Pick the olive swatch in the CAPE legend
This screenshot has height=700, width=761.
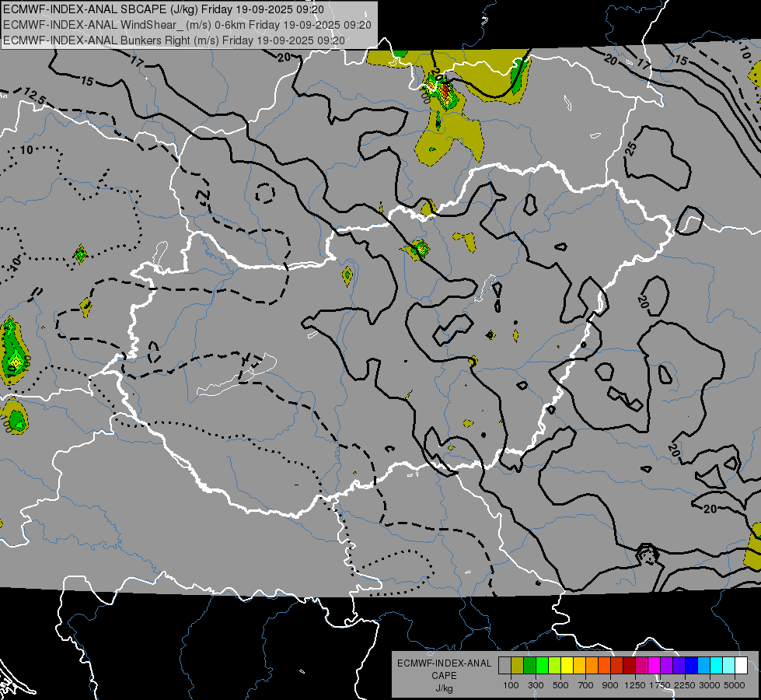[x=518, y=666]
